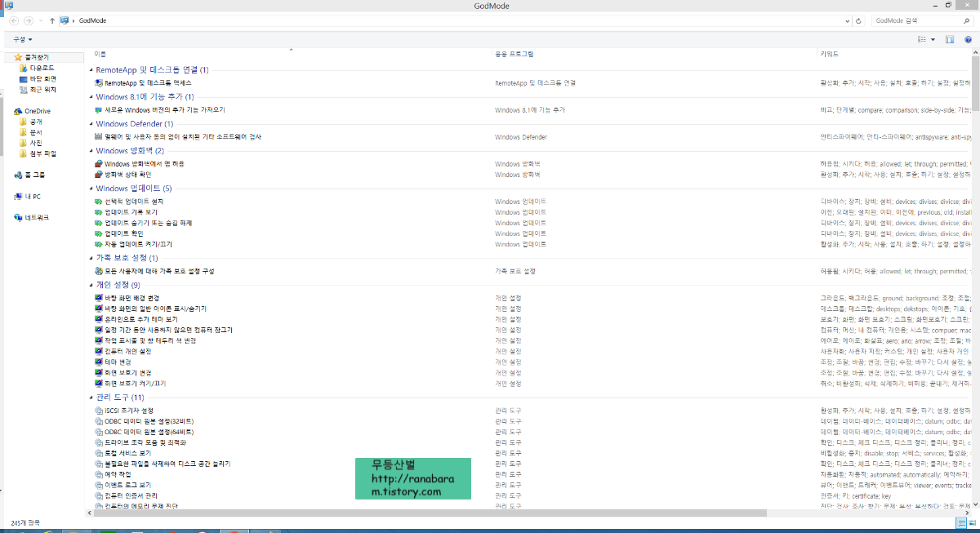This screenshot has height=533, width=980.
Task: Click the Help question mark icon
Action: [x=967, y=39]
